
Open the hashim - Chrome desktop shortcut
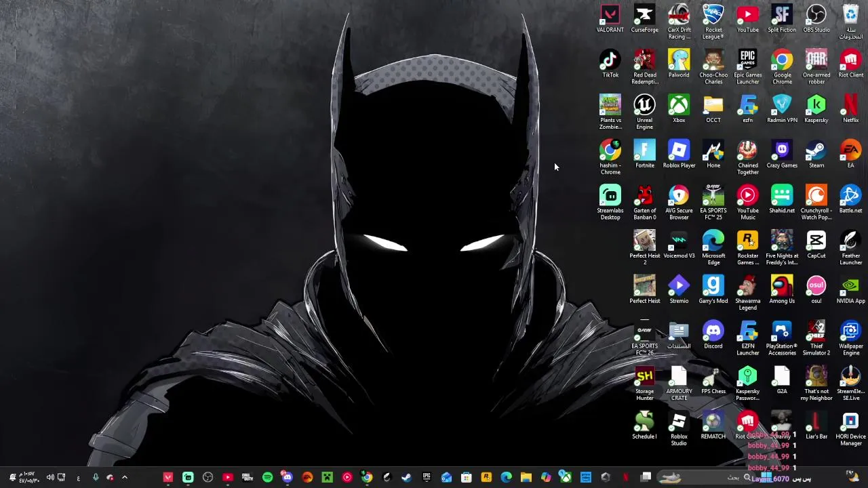[610, 157]
